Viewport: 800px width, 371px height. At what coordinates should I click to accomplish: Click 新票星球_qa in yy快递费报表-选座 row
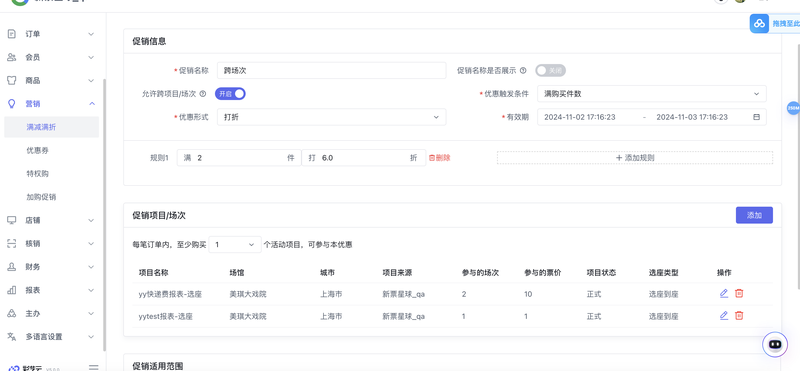click(404, 294)
